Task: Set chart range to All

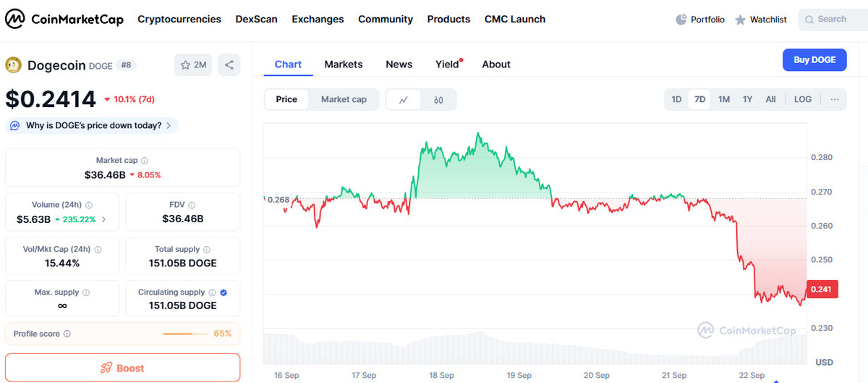Action: point(771,99)
